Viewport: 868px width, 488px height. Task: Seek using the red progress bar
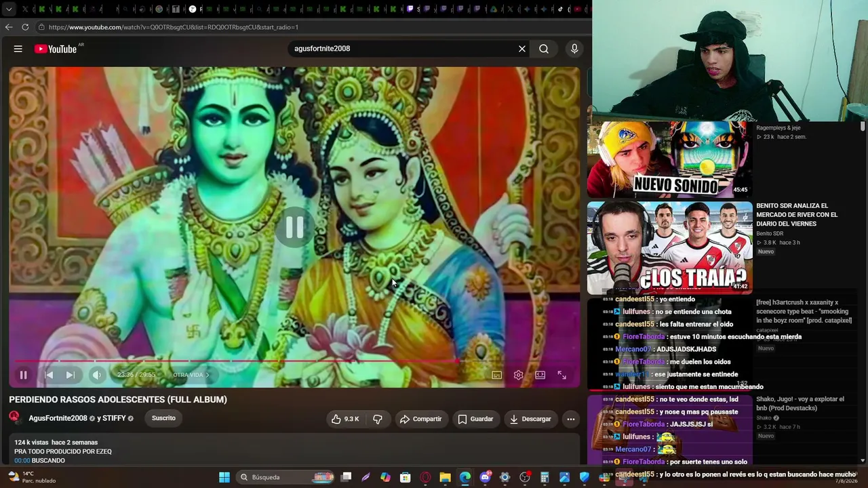(x=294, y=361)
